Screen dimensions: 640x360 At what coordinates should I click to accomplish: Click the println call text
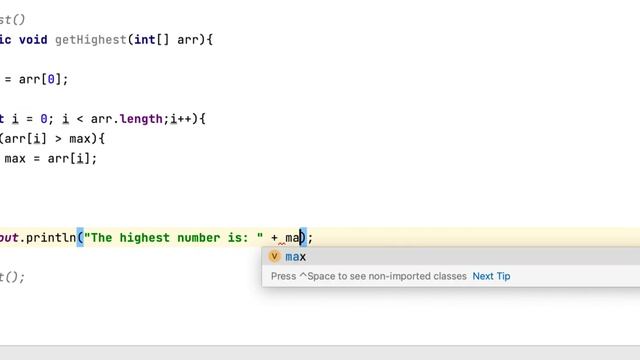tap(51, 238)
